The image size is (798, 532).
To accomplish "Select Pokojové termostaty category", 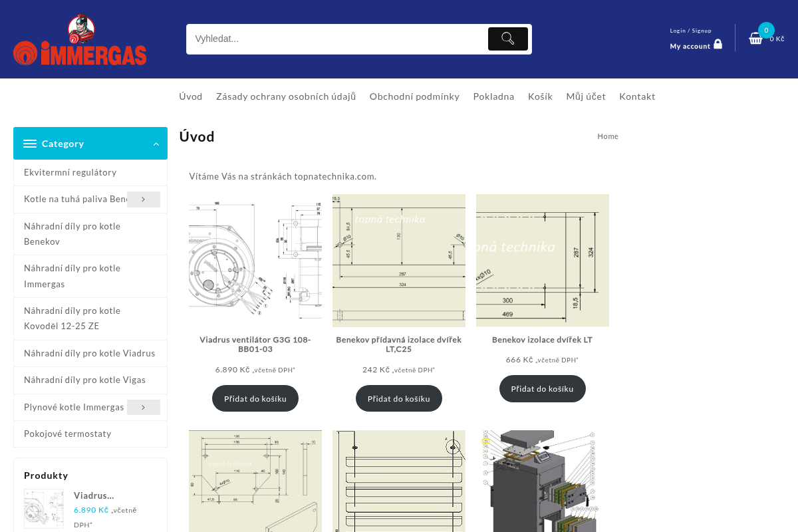I will 68,434.
